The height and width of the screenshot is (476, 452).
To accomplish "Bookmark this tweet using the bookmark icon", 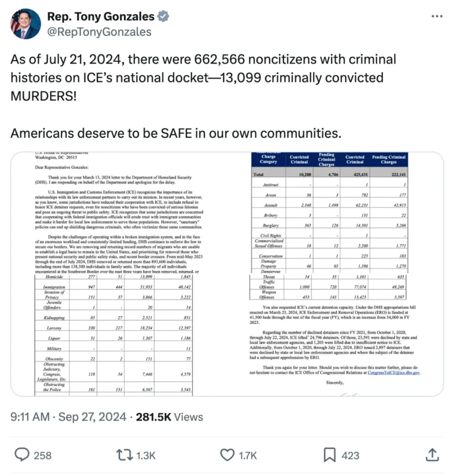I will 329,455.
